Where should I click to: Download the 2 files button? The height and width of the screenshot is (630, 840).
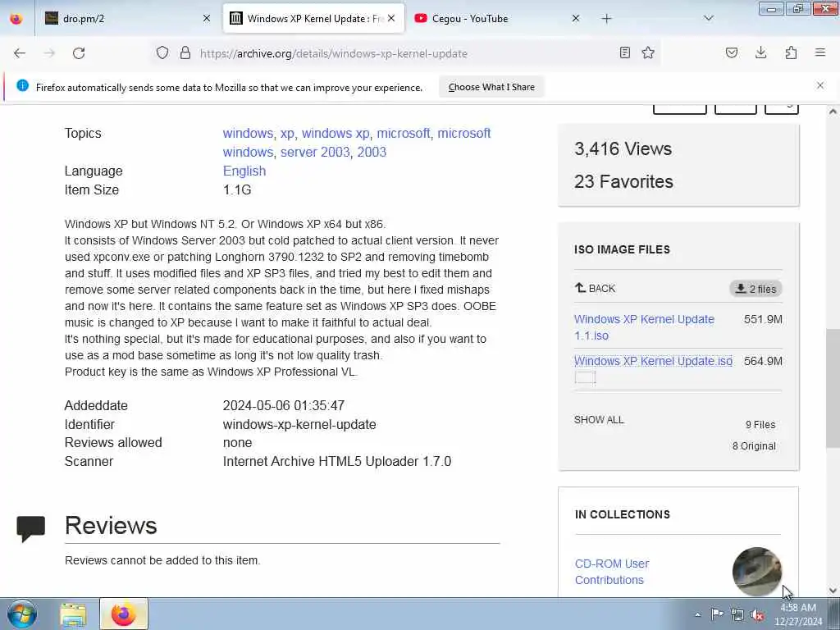click(756, 289)
